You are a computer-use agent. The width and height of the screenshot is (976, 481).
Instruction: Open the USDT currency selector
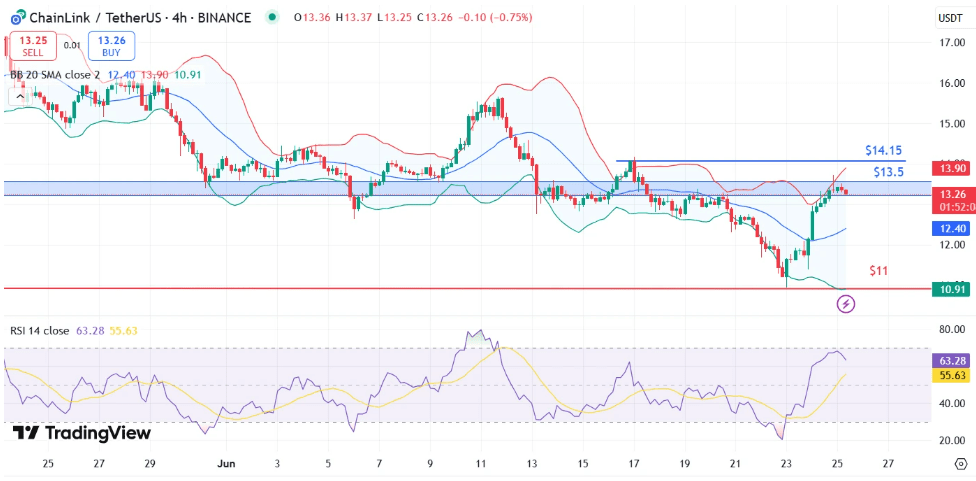tap(950, 19)
